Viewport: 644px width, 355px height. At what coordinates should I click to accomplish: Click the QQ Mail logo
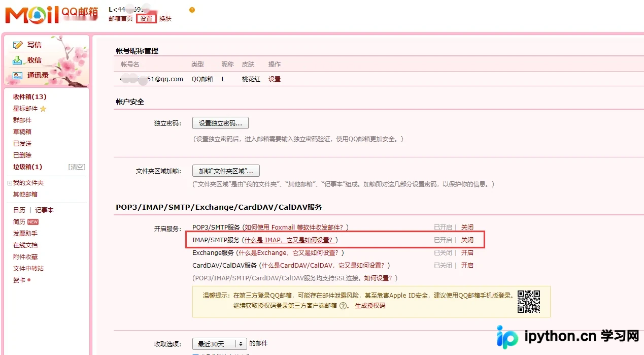click(x=51, y=14)
